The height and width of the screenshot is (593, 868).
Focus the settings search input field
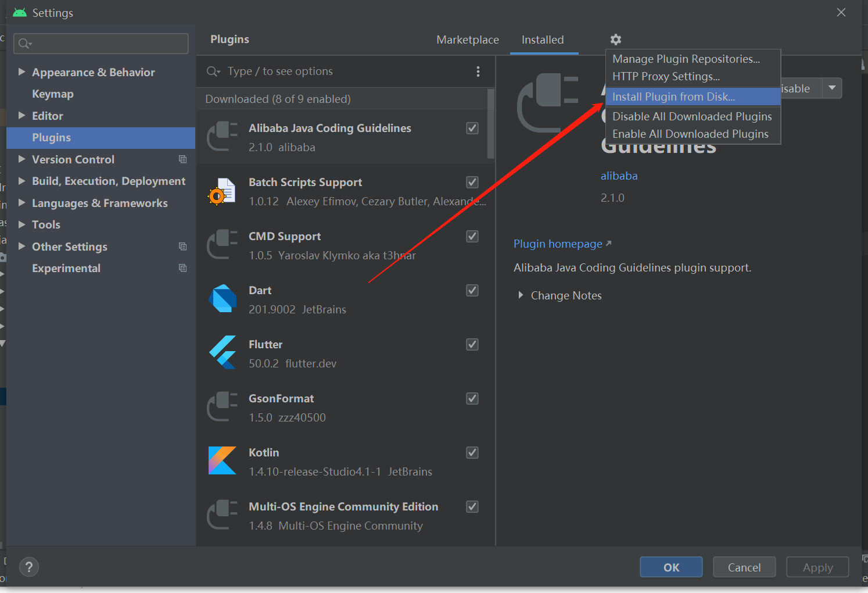101,44
